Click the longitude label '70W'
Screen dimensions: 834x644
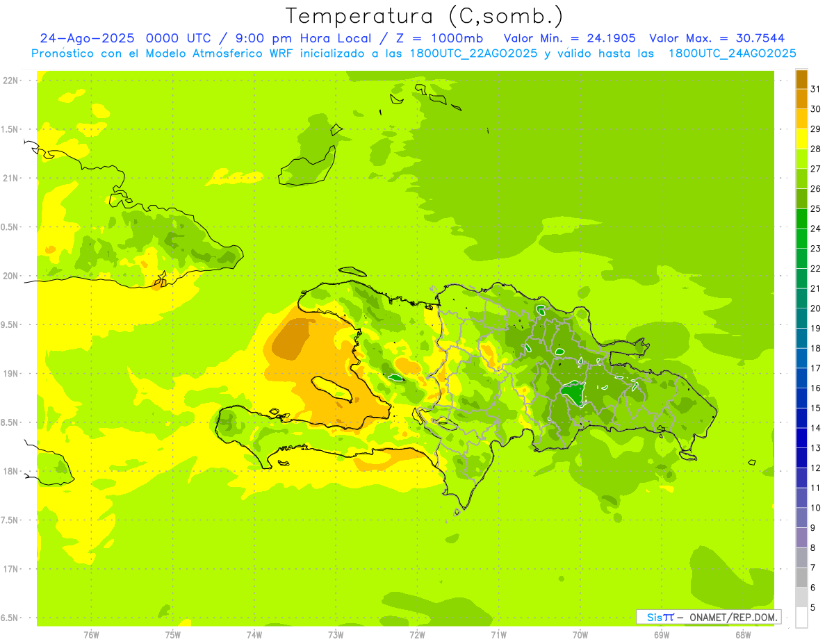580,635
